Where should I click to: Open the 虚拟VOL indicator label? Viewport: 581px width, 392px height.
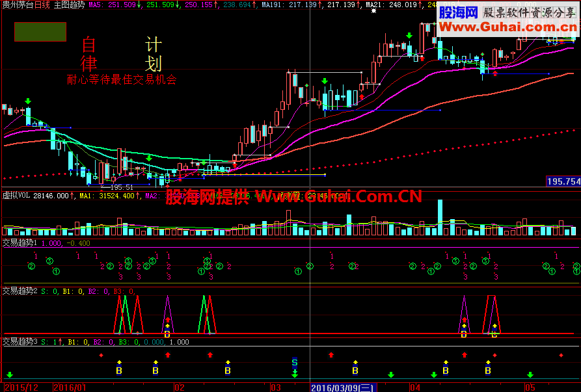coord(16,196)
